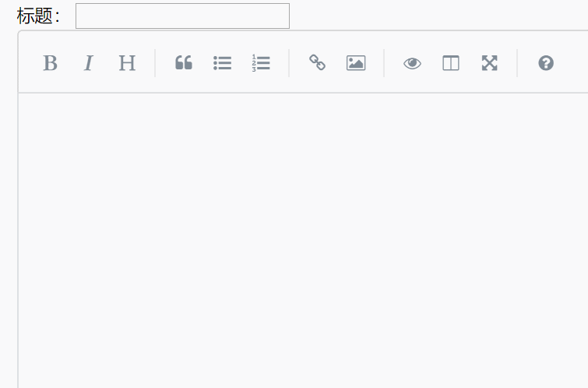The image size is (588, 388).
Task: Insert a heading with the H icon
Action: pyautogui.click(x=127, y=63)
